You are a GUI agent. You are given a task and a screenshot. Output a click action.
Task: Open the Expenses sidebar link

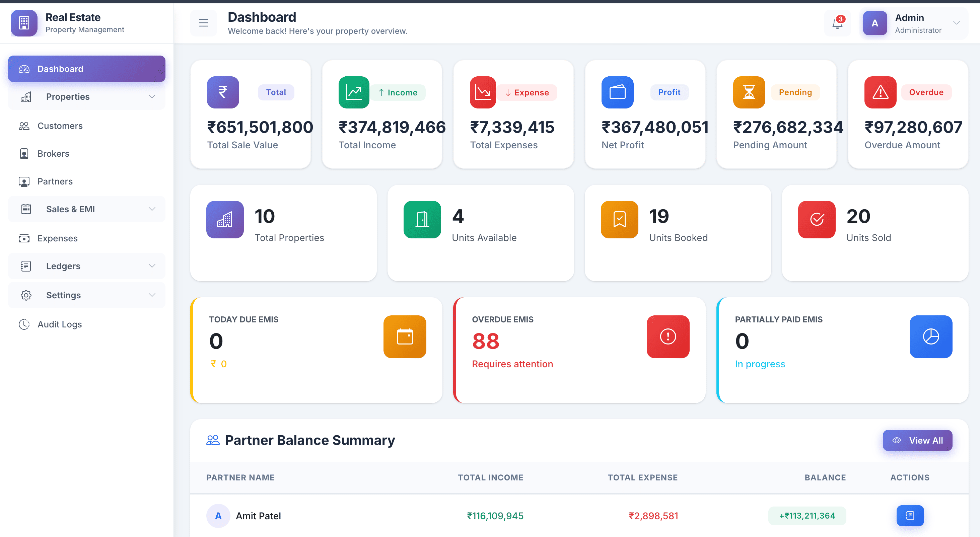point(58,238)
